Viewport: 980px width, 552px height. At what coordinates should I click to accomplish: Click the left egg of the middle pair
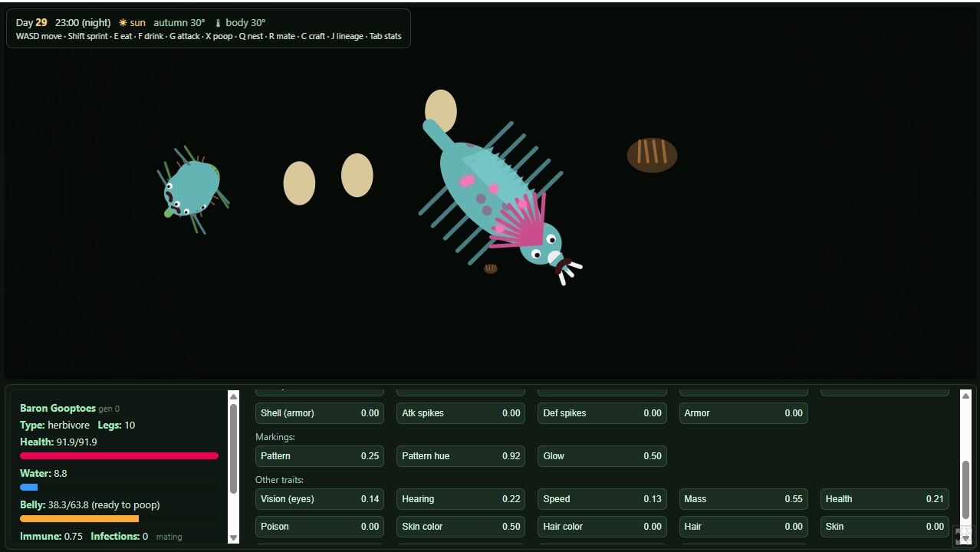(x=299, y=183)
